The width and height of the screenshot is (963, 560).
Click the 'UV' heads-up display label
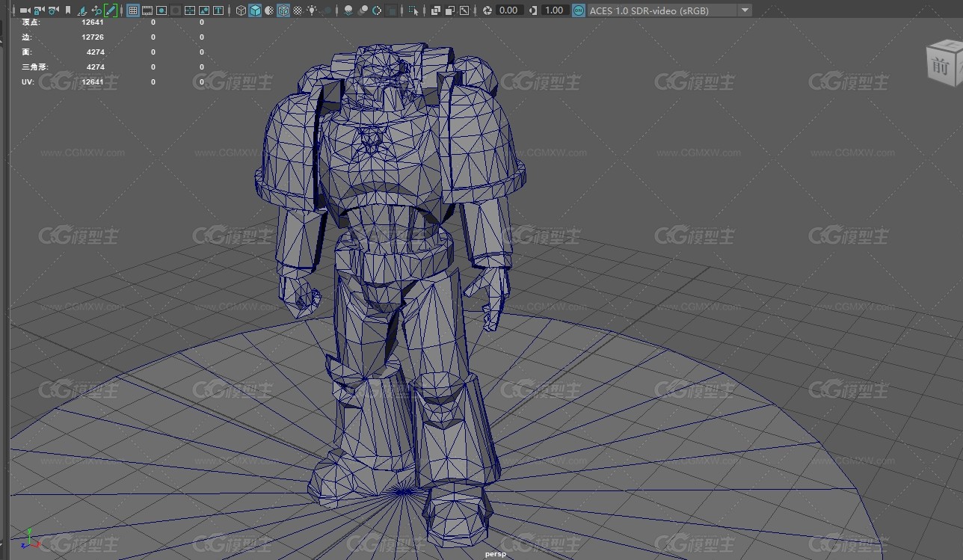tap(28, 82)
